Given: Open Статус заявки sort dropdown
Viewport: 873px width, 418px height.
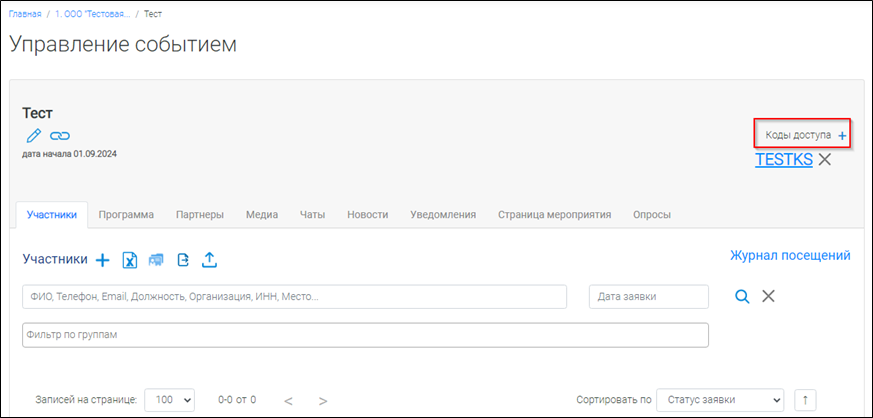Looking at the screenshot, I should 720,399.
